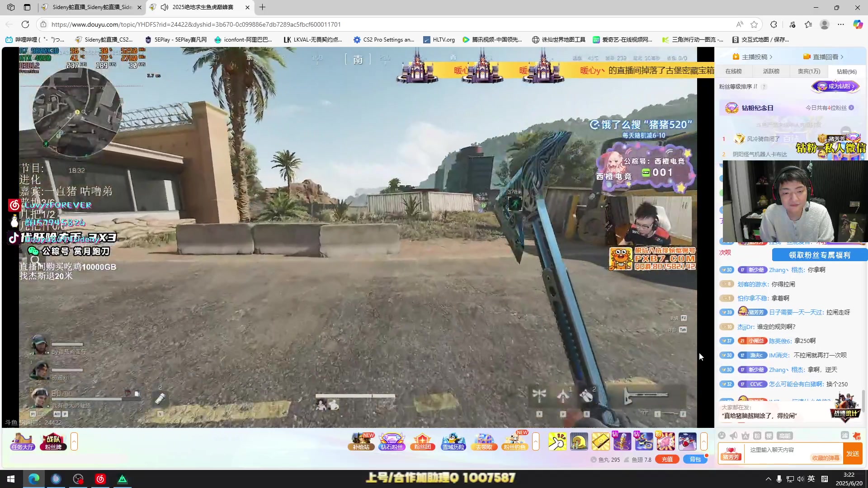Open the 粉丝钓鱼 fan fishing icon
Image resolution: width=868 pixels, height=488 pixels.
(x=515, y=441)
